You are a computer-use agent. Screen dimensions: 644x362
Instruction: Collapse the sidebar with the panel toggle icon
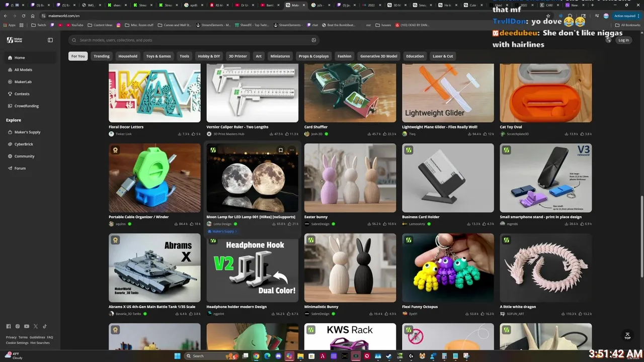coord(50,40)
